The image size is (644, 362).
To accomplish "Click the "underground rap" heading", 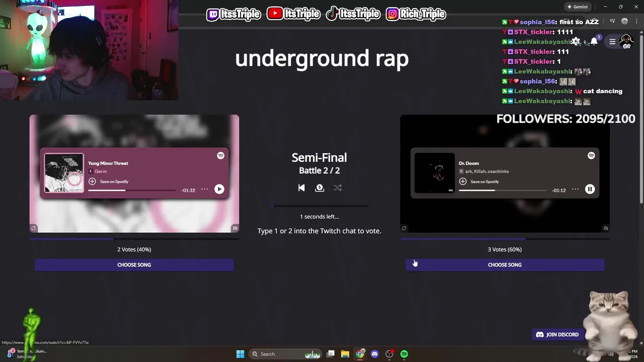I will point(321,59).
